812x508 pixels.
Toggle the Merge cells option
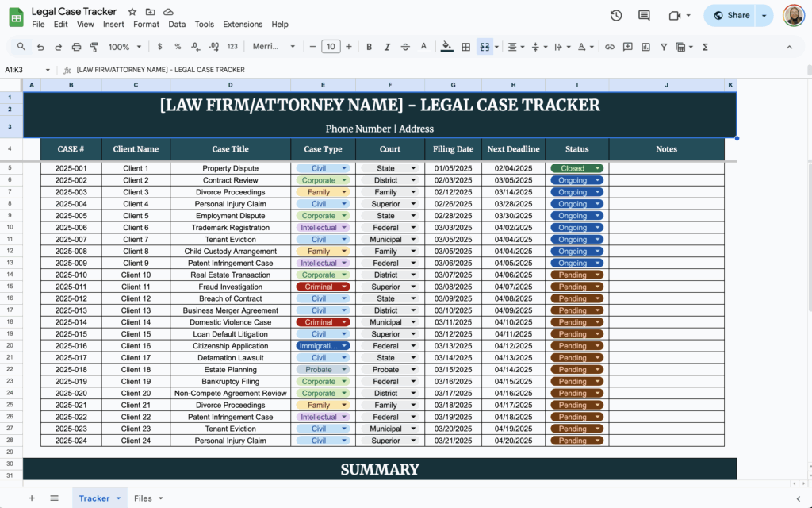485,47
